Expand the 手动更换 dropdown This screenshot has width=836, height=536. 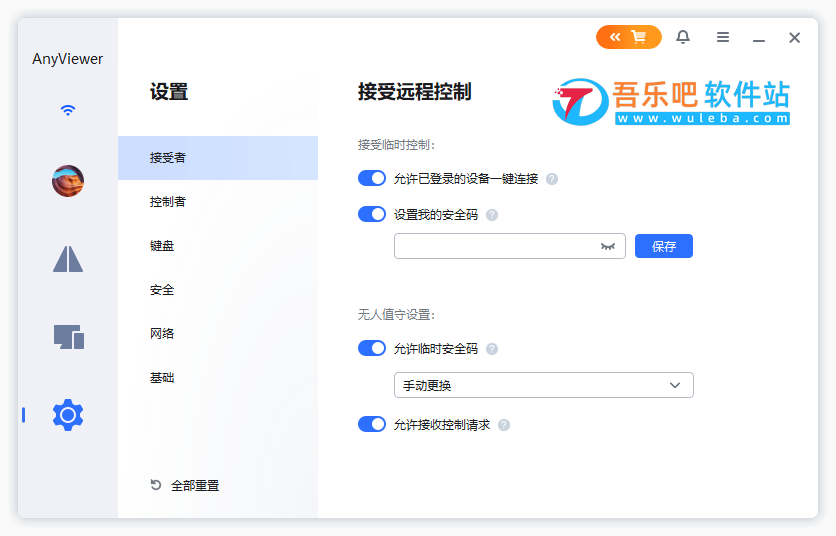point(544,385)
